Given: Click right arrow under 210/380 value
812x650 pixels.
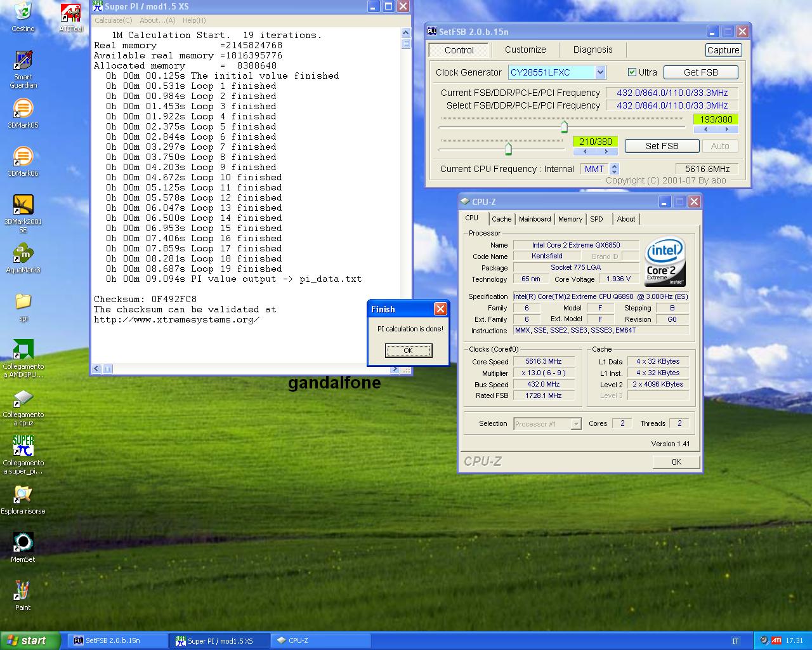Looking at the screenshot, I should pyautogui.click(x=606, y=152).
